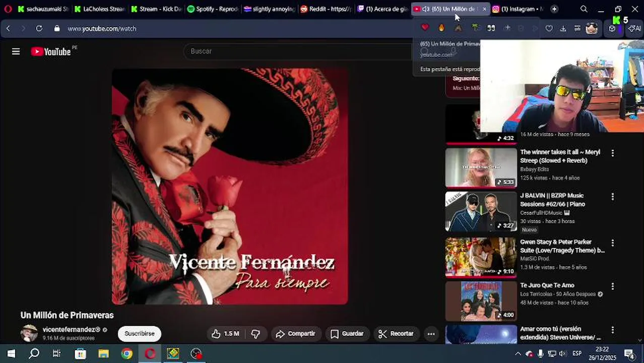
Task: Subscribe with the Suscribirse button
Action: tap(140, 334)
